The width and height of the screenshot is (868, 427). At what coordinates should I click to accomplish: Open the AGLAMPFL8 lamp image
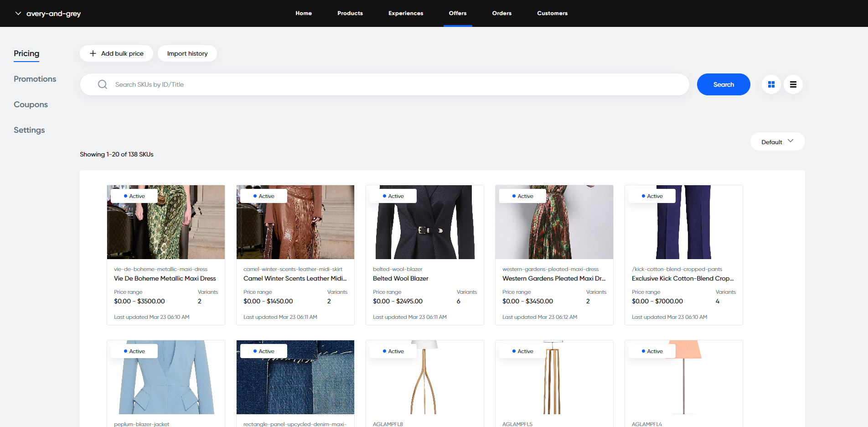pos(425,377)
